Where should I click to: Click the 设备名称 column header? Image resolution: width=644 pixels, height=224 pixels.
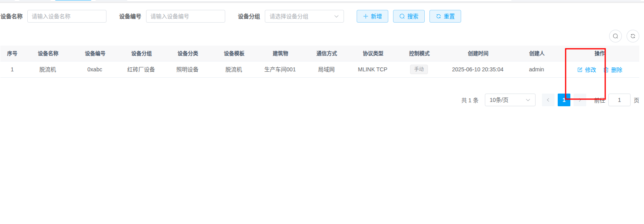coord(48,54)
